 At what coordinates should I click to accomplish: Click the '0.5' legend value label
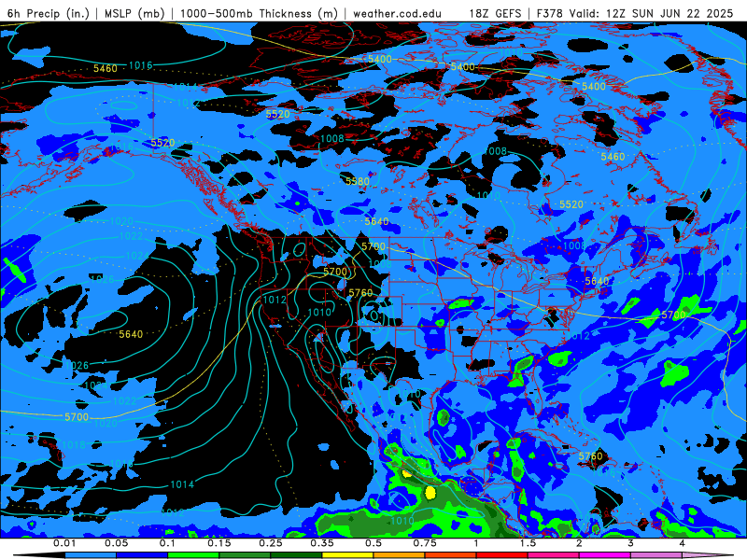[373, 543]
